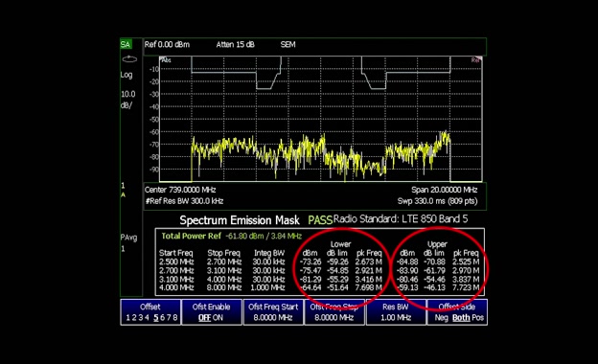This screenshot has height=364, width=598.
Task: Click the Lower section header
Action: click(340, 244)
